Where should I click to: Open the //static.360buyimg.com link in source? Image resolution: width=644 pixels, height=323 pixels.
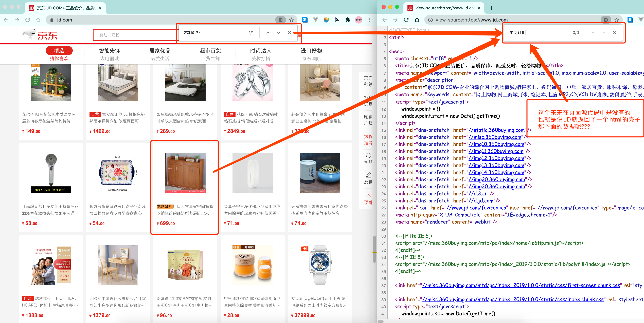496,130
